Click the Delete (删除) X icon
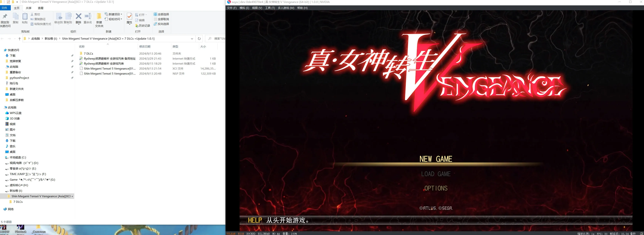644x235 pixels. coord(78,16)
